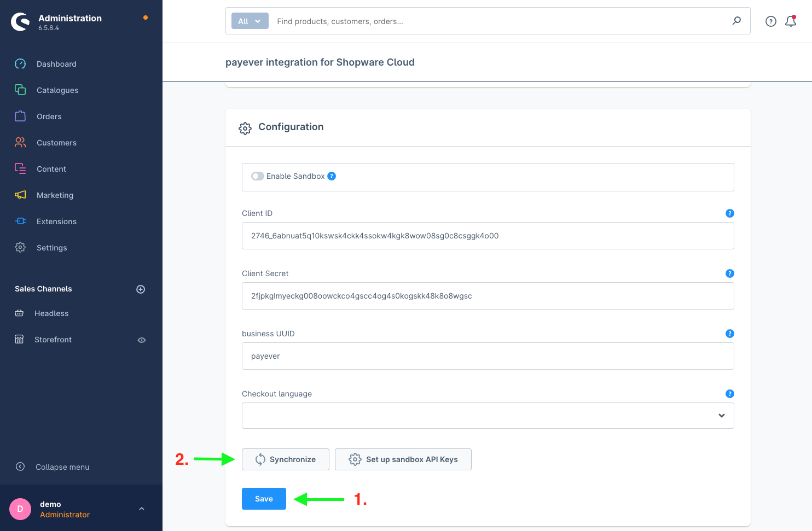Click the Configuration gear icon
The image size is (812, 531).
pyautogui.click(x=245, y=128)
